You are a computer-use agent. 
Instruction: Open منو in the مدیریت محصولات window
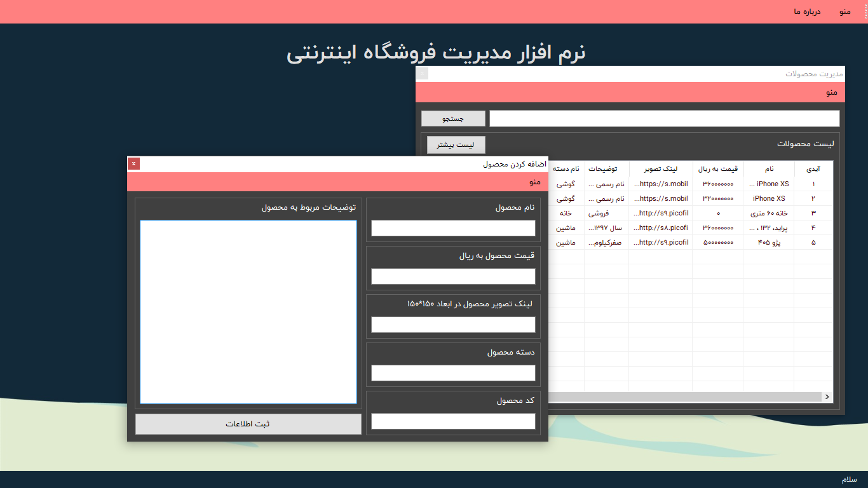pos(831,93)
